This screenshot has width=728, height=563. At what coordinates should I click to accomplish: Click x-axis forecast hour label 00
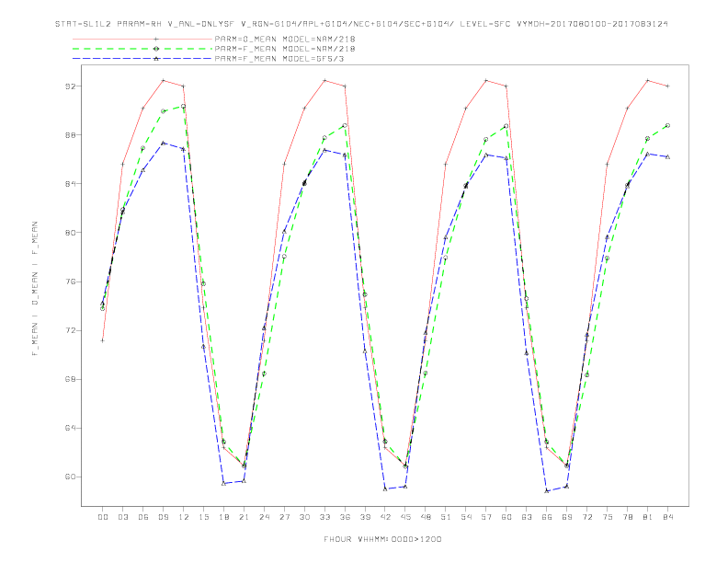tap(103, 517)
